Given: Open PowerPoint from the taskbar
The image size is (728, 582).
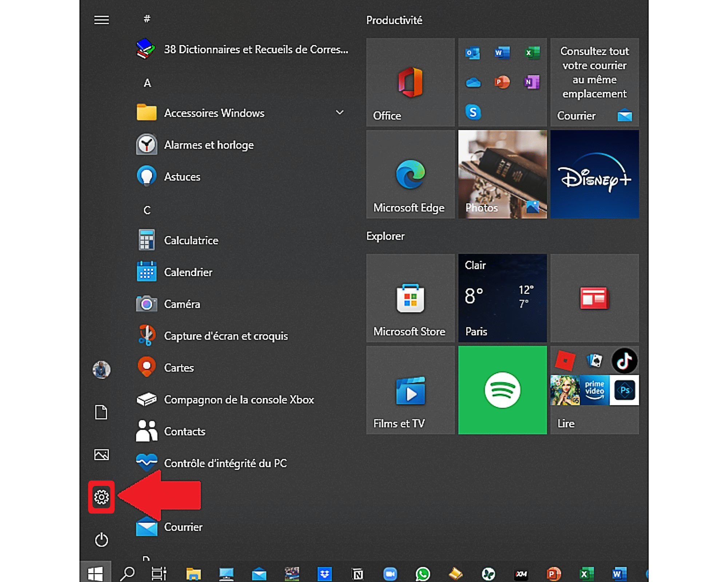Looking at the screenshot, I should pyautogui.click(x=554, y=574).
